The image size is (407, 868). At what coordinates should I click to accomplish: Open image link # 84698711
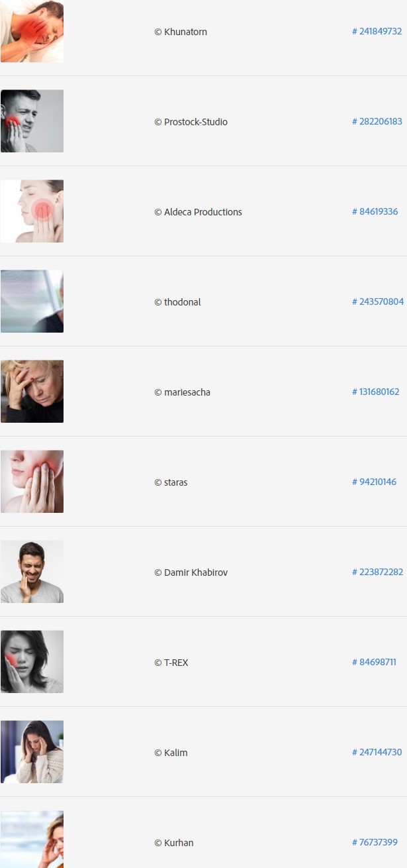(x=374, y=662)
